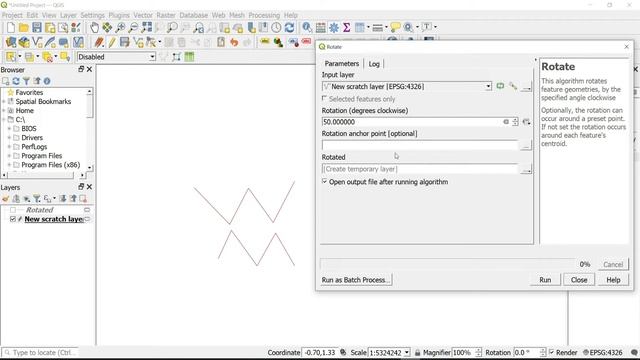Image resolution: width=640 pixels, height=360 pixels.
Task: Expand the Spatial Bookmarks node
Action: [4, 101]
